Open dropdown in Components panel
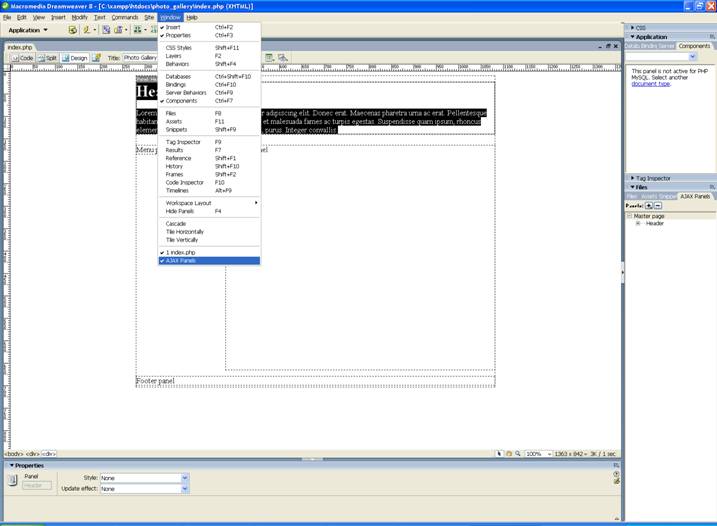Screen dimensions: 717x526 [693, 57]
